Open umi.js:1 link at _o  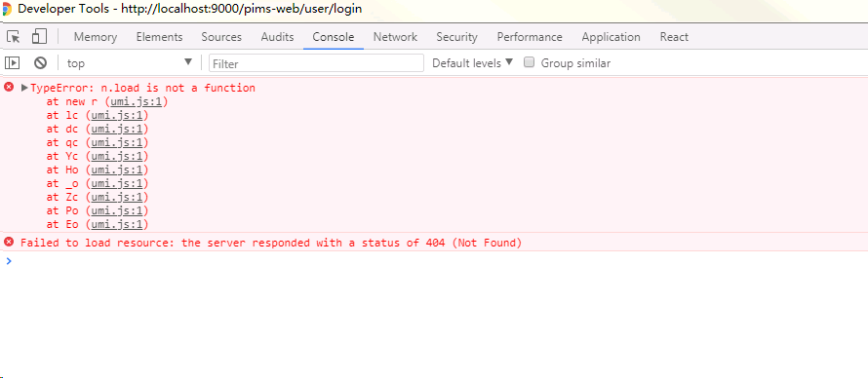117,183
